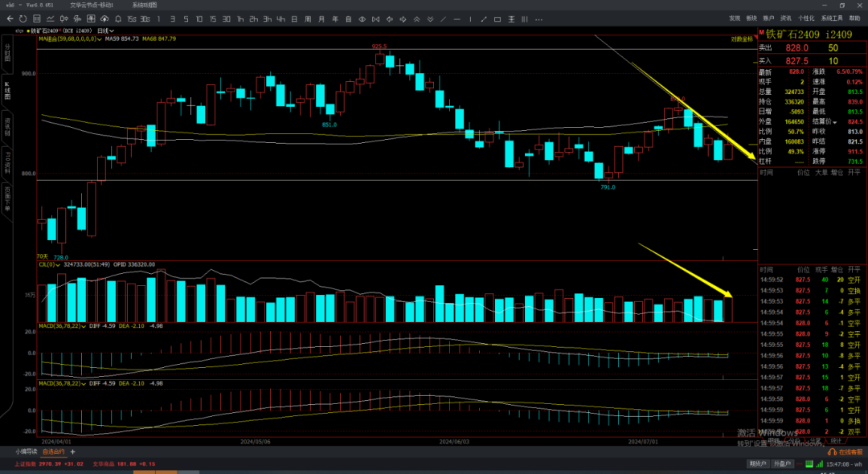This screenshot has height=474, width=868.
Task: Click the refresh circular arrow icon
Action: coord(23,18)
